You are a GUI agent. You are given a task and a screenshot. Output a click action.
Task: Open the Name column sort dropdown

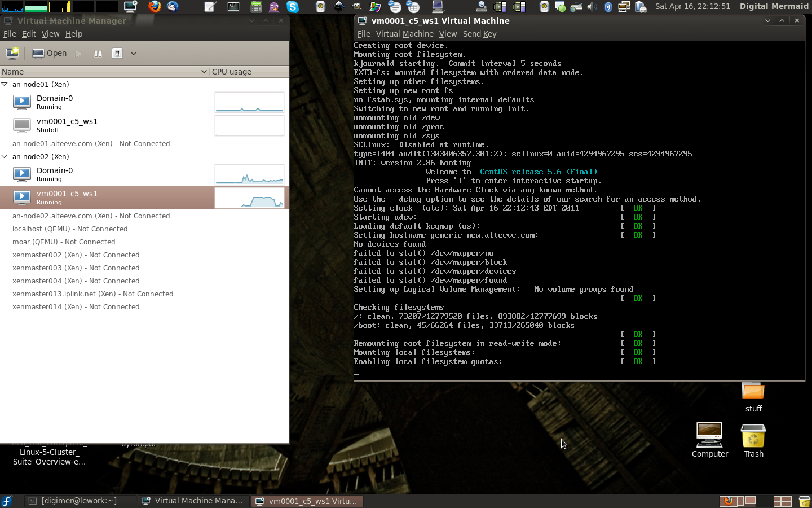(x=204, y=72)
